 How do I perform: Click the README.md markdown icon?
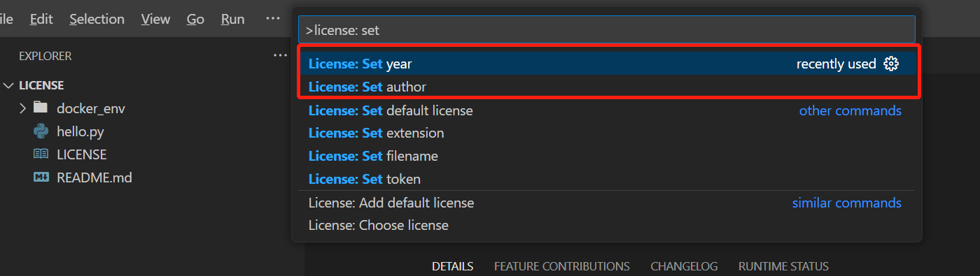click(x=41, y=177)
